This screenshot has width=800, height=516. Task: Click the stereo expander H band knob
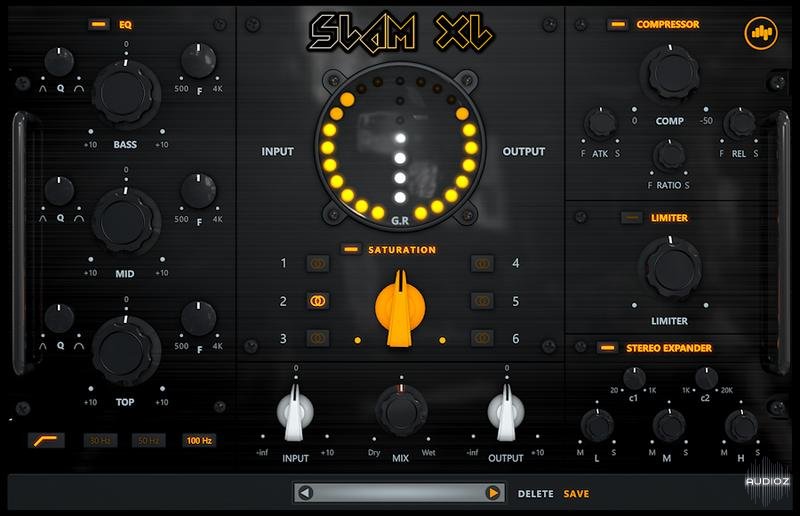[x=741, y=426]
